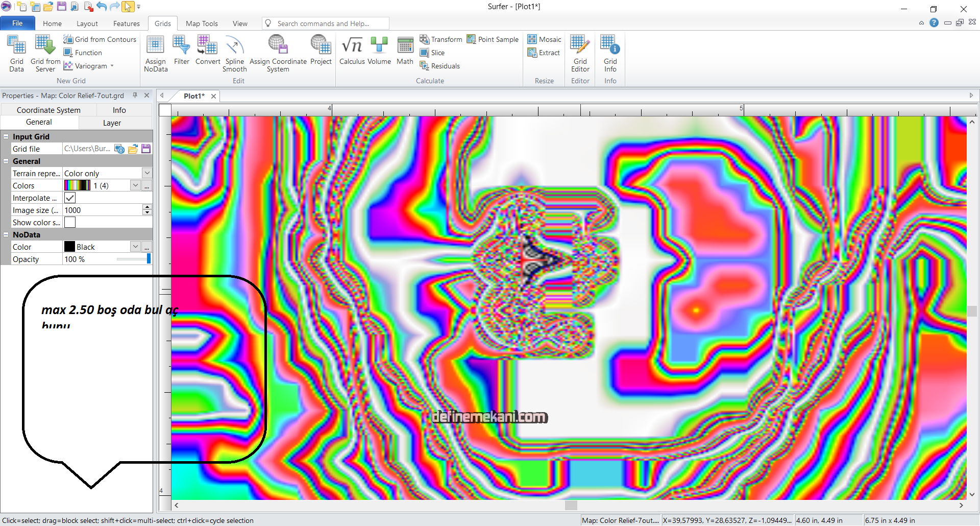Click the grid Math tool

click(x=405, y=51)
